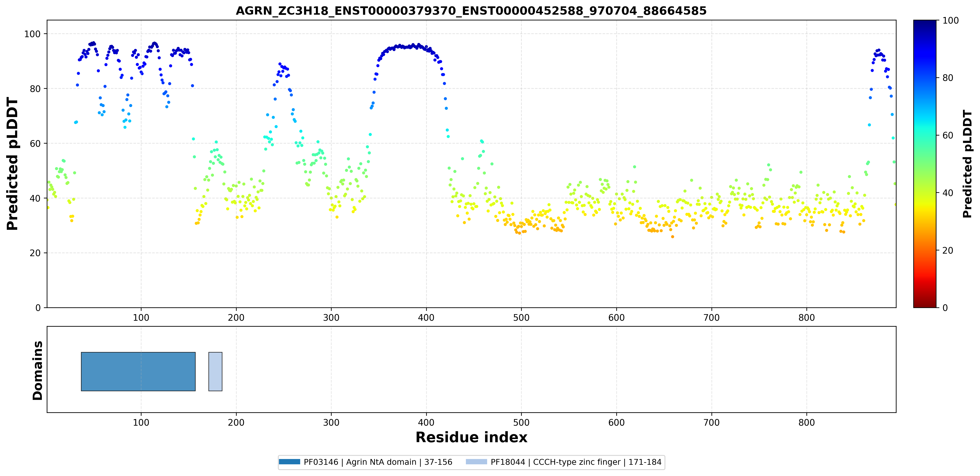
Task: Select the PF18044 legend color swatch
Action: pos(476,462)
